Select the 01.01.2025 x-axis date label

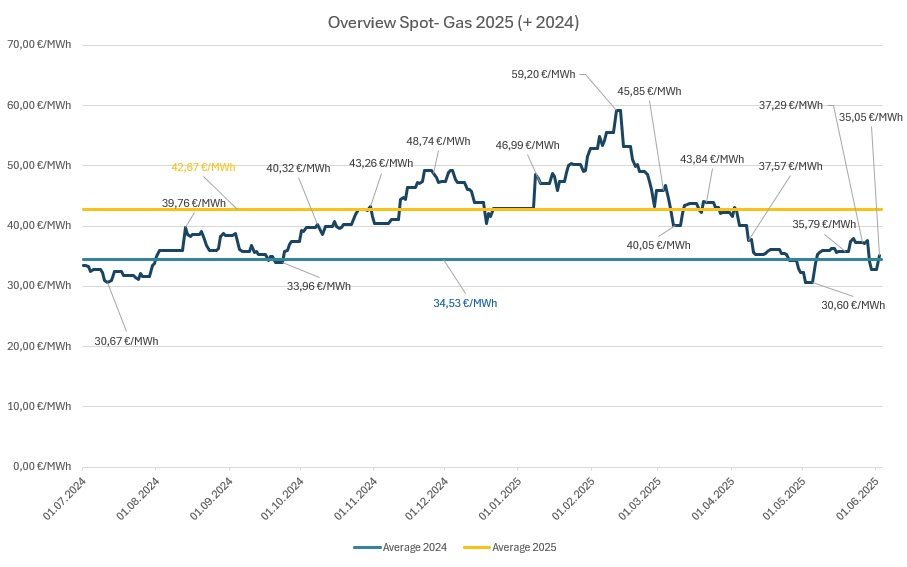click(498, 499)
